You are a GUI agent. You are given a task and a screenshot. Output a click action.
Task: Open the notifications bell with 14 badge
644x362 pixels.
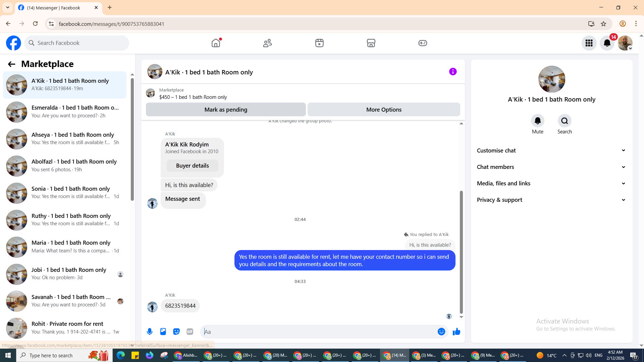(x=607, y=43)
